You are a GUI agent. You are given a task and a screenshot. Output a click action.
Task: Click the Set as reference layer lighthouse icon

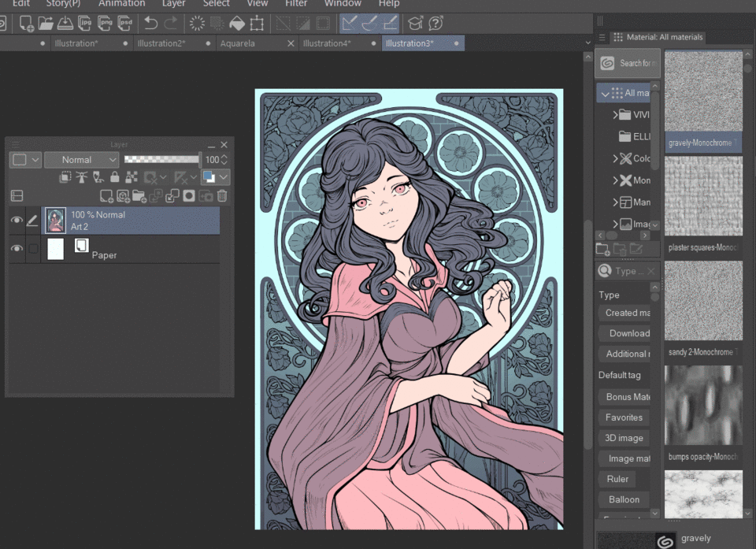[x=82, y=177]
